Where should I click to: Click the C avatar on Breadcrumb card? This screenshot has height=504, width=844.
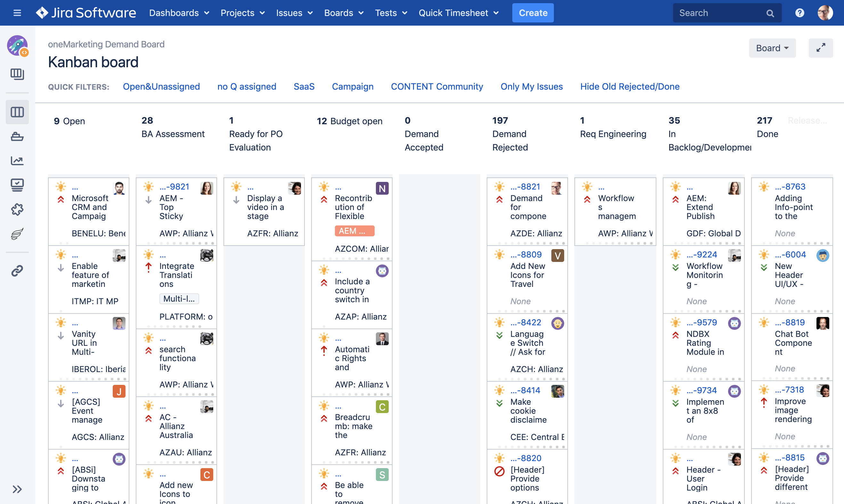(382, 407)
